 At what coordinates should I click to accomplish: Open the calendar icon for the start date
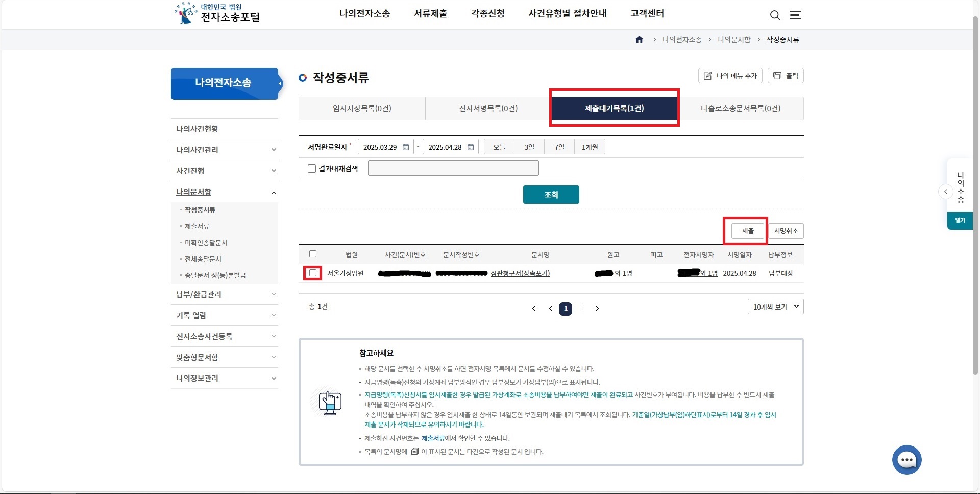pos(405,147)
